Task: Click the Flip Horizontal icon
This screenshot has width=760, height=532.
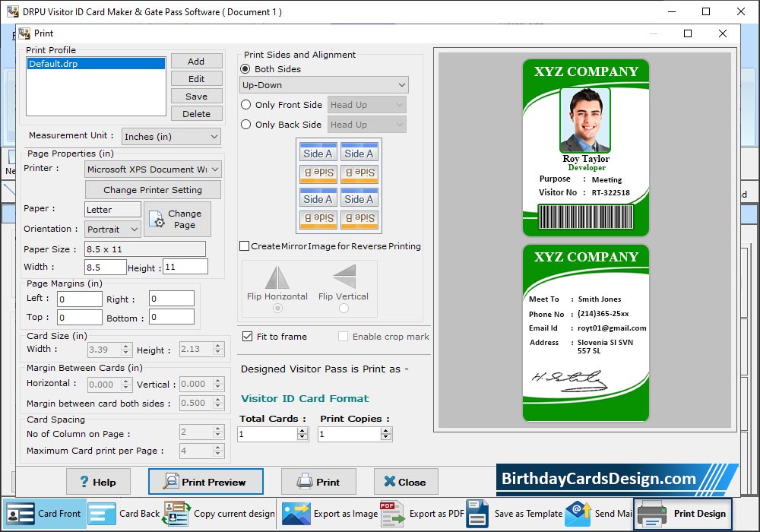Action: point(277,277)
